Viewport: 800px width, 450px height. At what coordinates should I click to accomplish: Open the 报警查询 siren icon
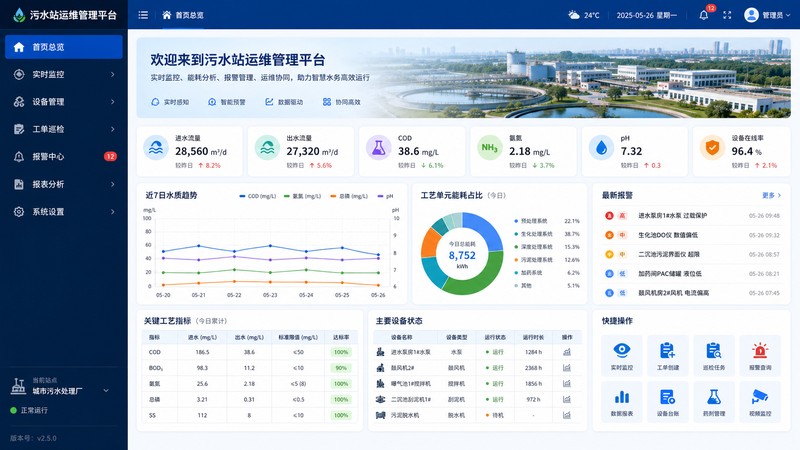point(760,351)
